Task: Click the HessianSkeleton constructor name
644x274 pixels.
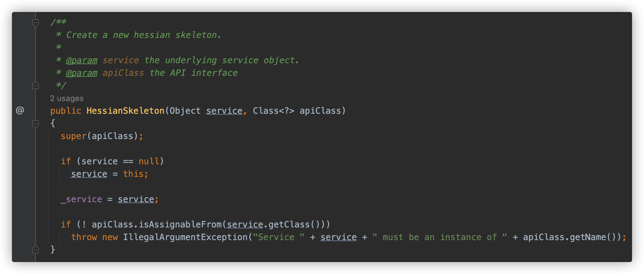Action: 125,111
